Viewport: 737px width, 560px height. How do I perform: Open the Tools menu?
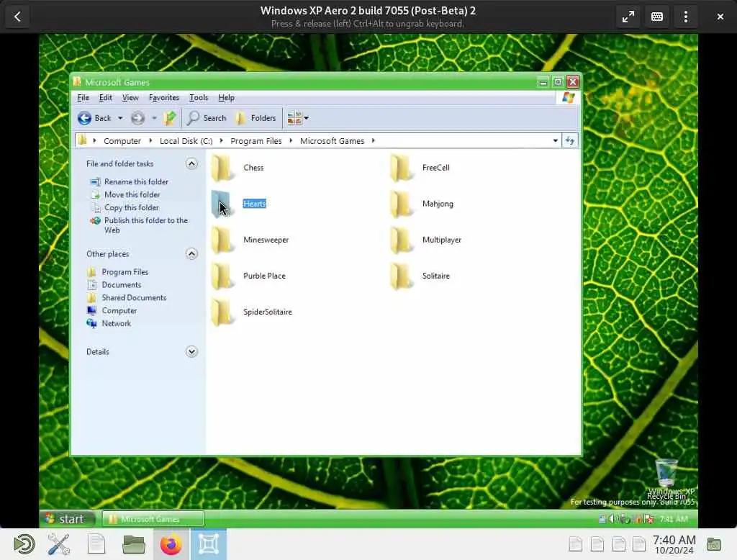tap(199, 97)
